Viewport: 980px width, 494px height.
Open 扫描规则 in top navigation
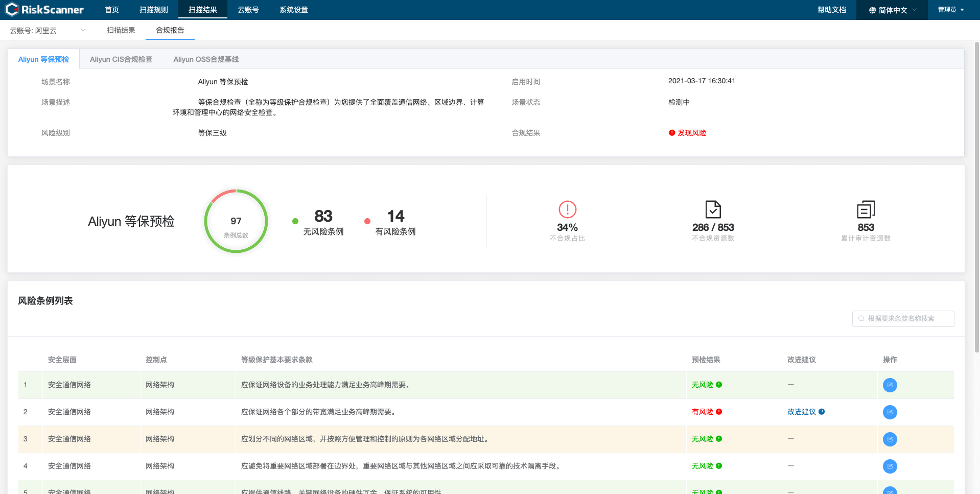coord(153,10)
